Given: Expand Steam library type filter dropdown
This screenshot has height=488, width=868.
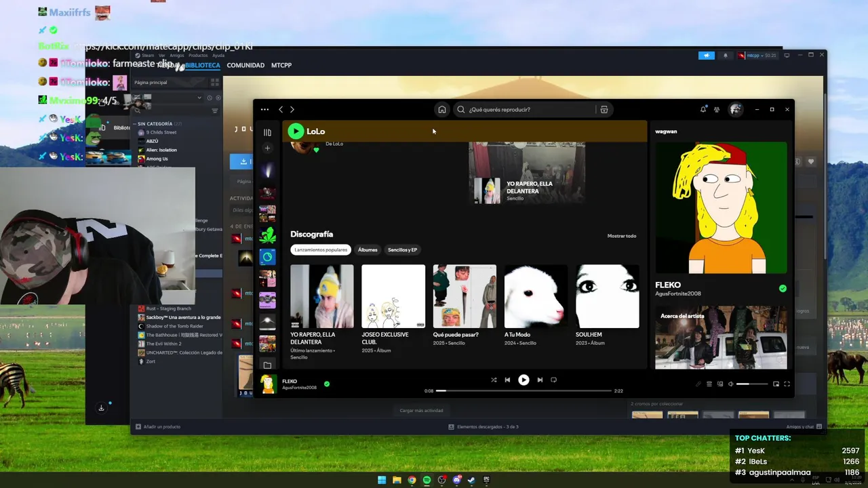Looking at the screenshot, I should pos(199,98).
